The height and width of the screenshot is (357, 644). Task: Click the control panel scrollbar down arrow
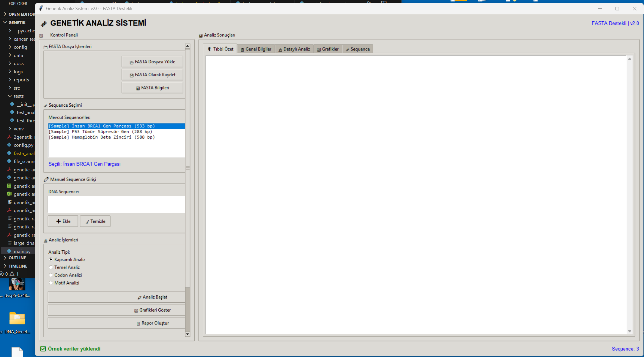pyautogui.click(x=188, y=334)
